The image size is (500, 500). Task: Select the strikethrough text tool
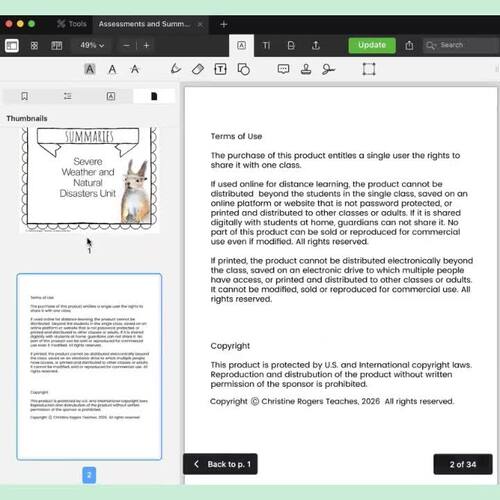[x=135, y=69]
